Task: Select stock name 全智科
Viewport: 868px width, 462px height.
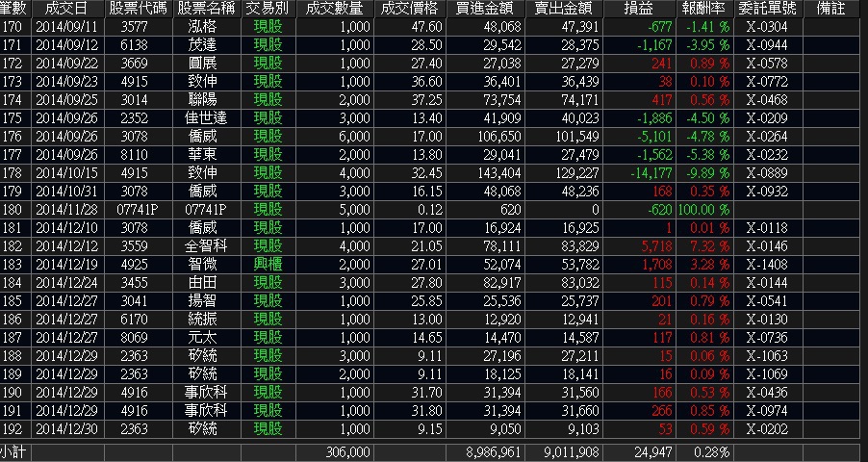Action: [205, 246]
